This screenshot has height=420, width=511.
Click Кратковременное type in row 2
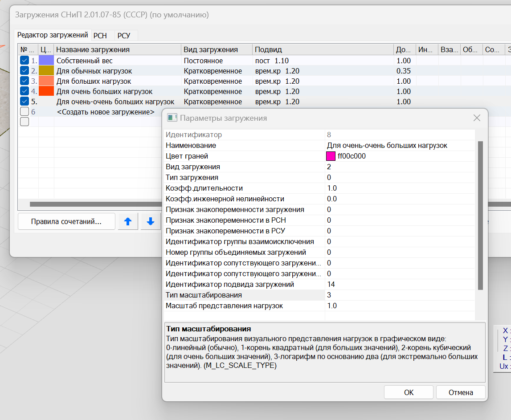[213, 71]
